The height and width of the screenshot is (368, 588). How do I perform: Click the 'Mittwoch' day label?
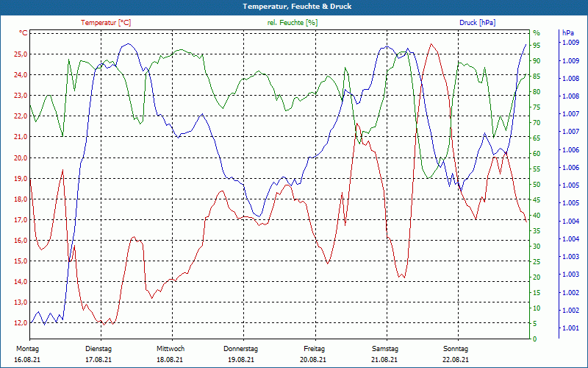coord(171,349)
